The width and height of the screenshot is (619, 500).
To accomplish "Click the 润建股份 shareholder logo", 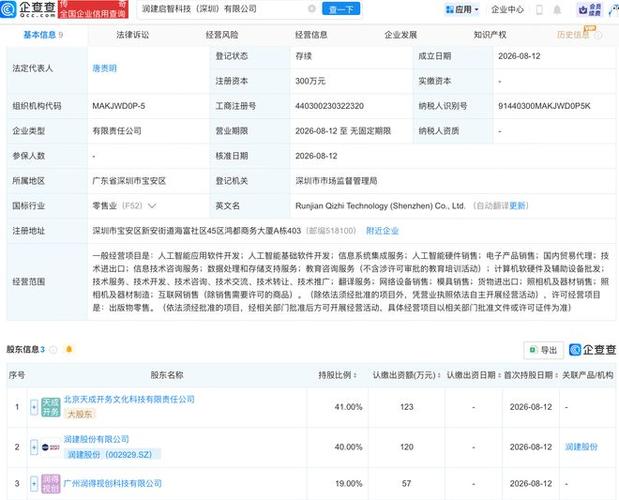I will 51,447.
